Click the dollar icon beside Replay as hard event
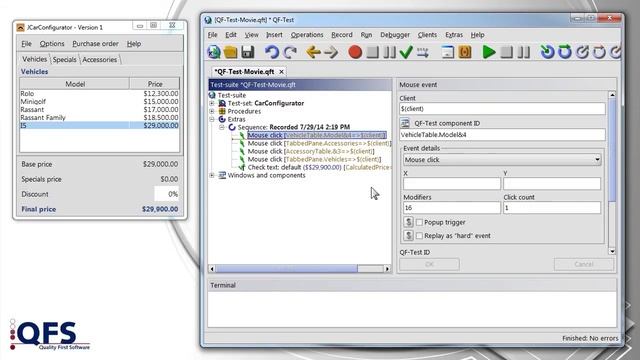 click(408, 236)
